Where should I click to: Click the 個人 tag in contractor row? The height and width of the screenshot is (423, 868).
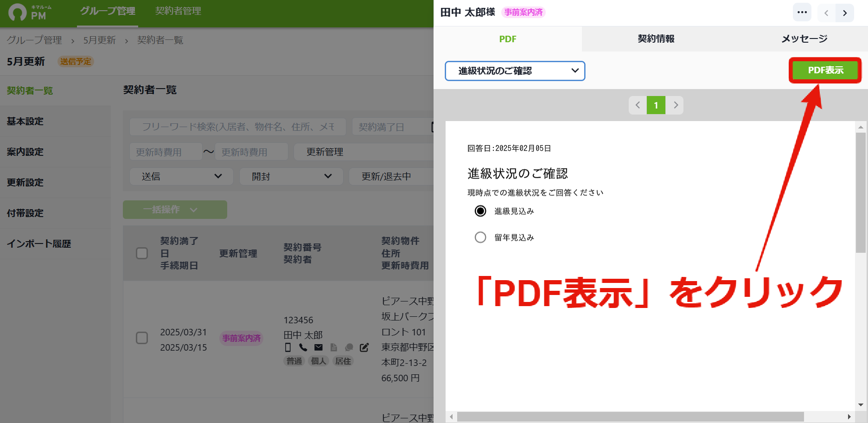tap(319, 361)
